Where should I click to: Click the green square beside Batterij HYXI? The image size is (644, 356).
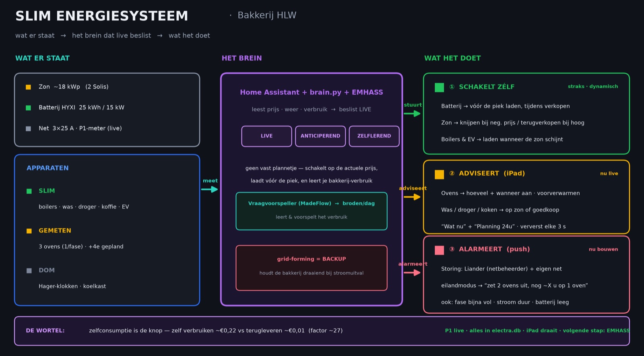tap(28, 108)
